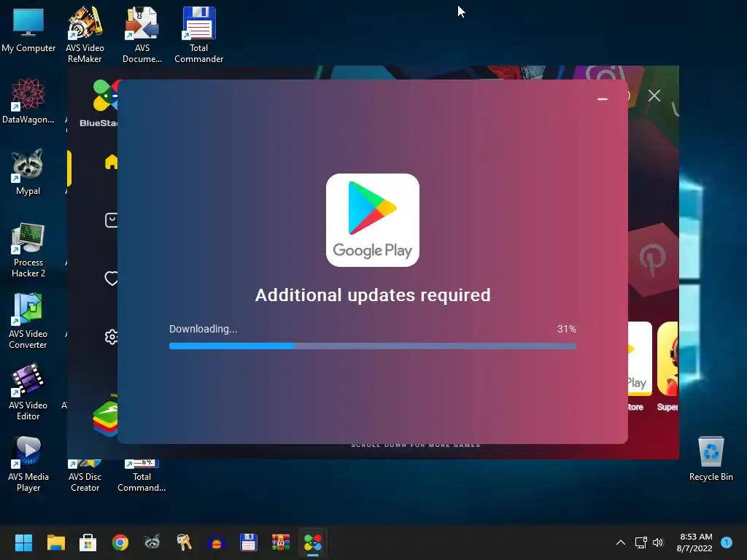Switch to BlueStacks in taskbar
This screenshot has width=747, height=560.
click(313, 542)
